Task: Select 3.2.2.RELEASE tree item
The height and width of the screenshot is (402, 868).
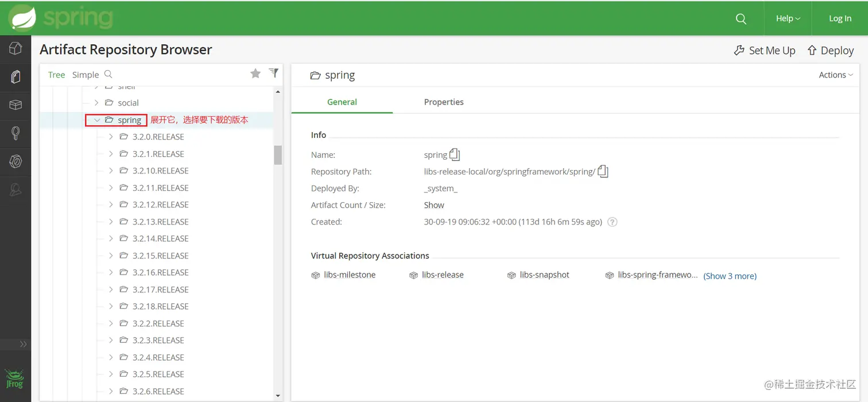Action: click(158, 323)
